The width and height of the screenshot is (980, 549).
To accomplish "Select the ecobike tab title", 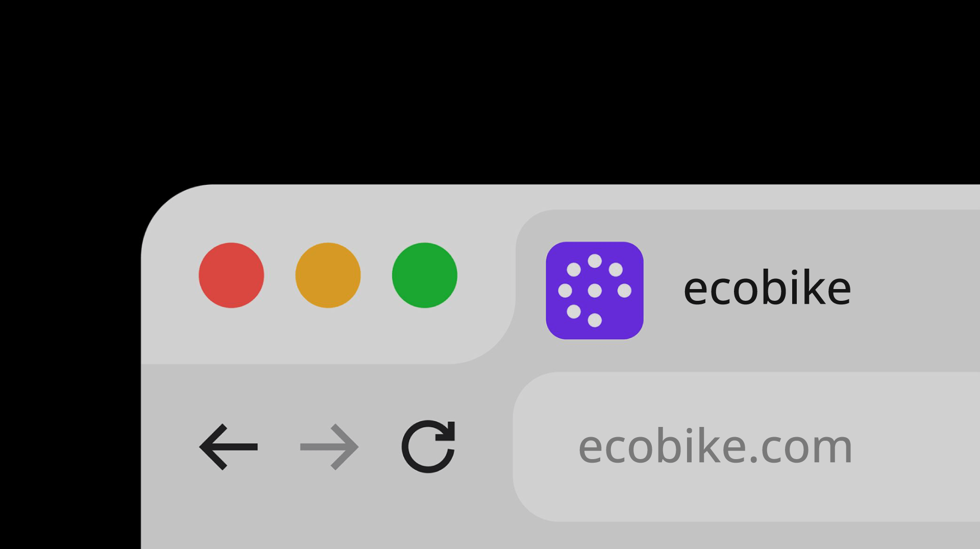I will coord(767,288).
